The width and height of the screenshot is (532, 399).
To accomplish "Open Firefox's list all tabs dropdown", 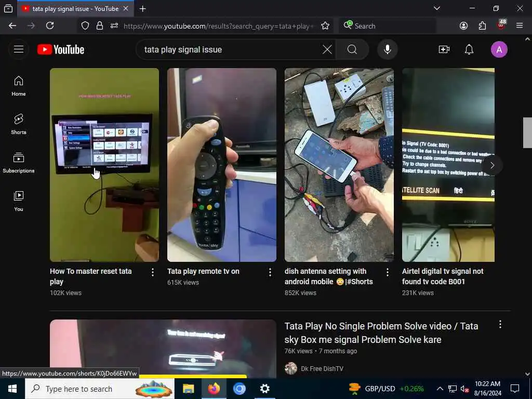I will [437, 8].
